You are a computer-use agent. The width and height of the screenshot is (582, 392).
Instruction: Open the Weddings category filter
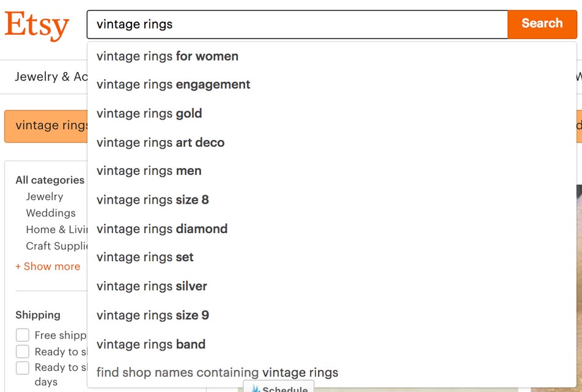coord(51,213)
